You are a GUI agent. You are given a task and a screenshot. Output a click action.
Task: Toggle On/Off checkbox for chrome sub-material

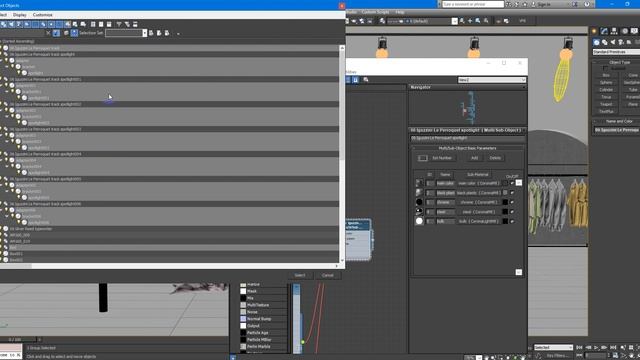click(512, 202)
